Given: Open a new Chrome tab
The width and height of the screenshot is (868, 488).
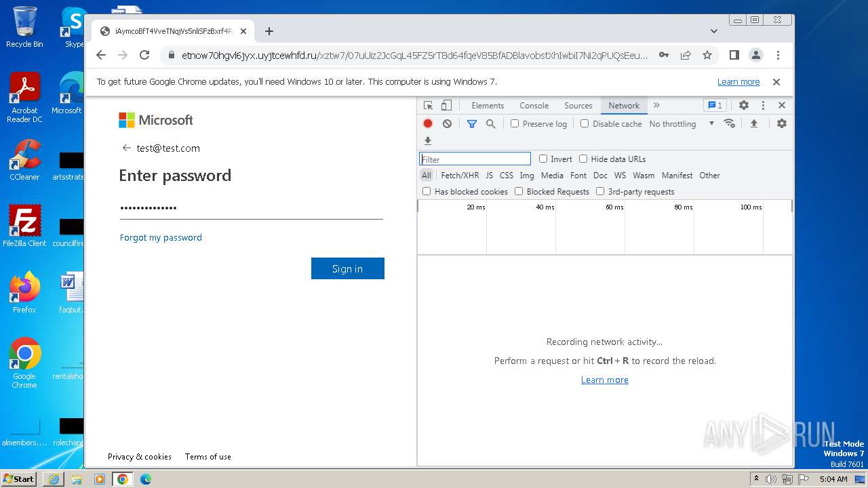Looking at the screenshot, I should coord(269,31).
